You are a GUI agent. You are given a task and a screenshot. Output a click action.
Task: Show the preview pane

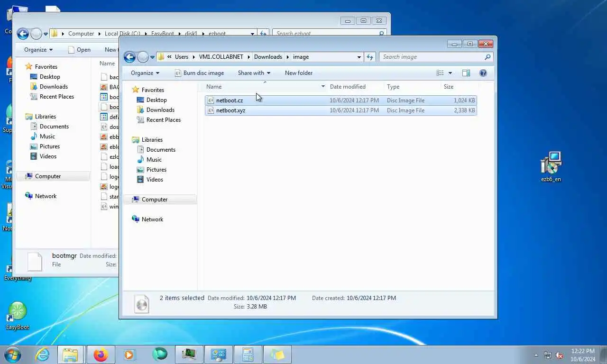(466, 73)
